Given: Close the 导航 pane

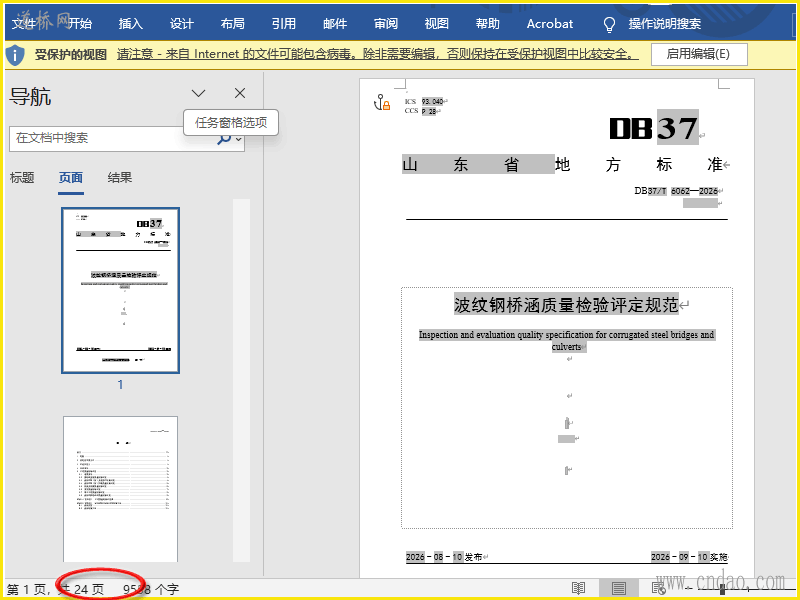Looking at the screenshot, I should pyautogui.click(x=240, y=93).
